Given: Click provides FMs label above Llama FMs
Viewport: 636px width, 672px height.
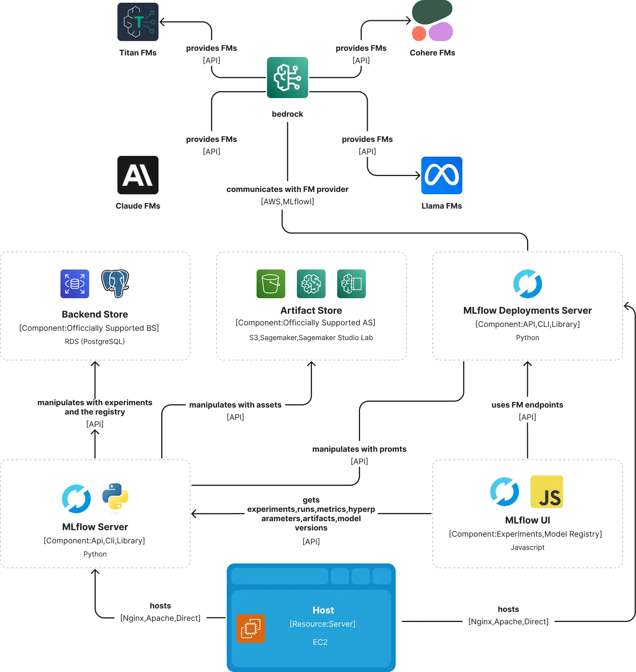Looking at the screenshot, I should pos(367,139).
